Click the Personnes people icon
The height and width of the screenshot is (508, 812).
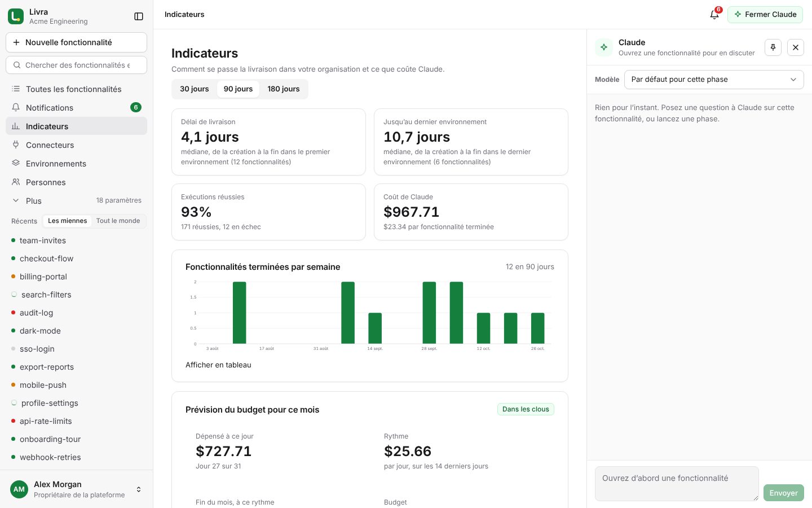[16, 182]
